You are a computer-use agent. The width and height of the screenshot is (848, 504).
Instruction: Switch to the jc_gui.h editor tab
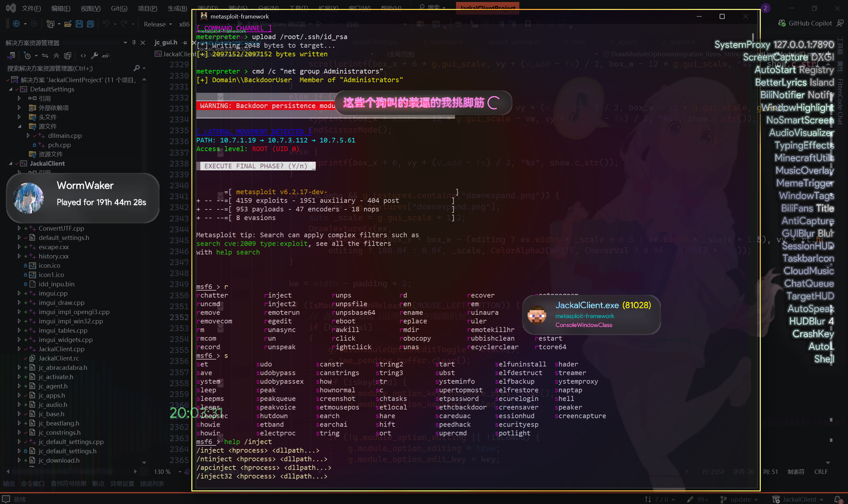[x=166, y=42]
